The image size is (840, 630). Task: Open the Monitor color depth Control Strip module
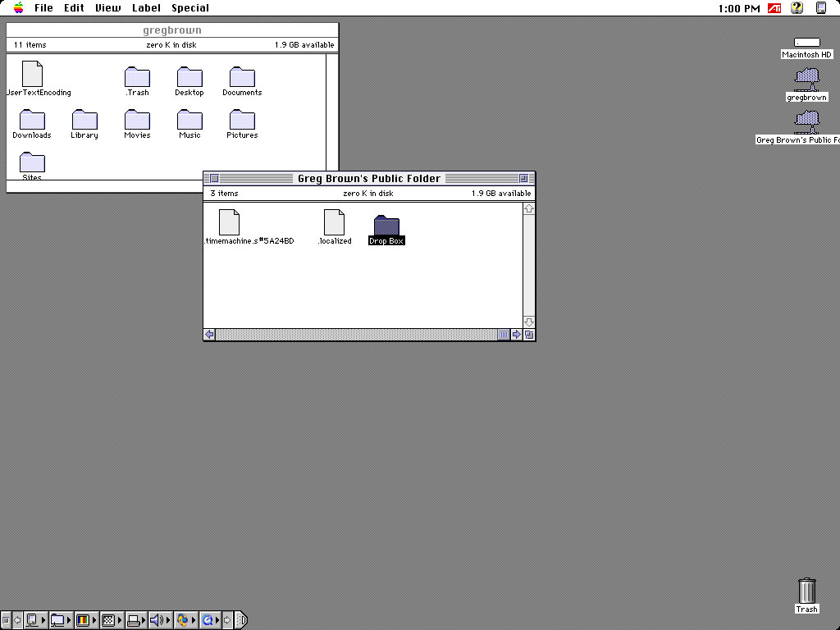86,620
